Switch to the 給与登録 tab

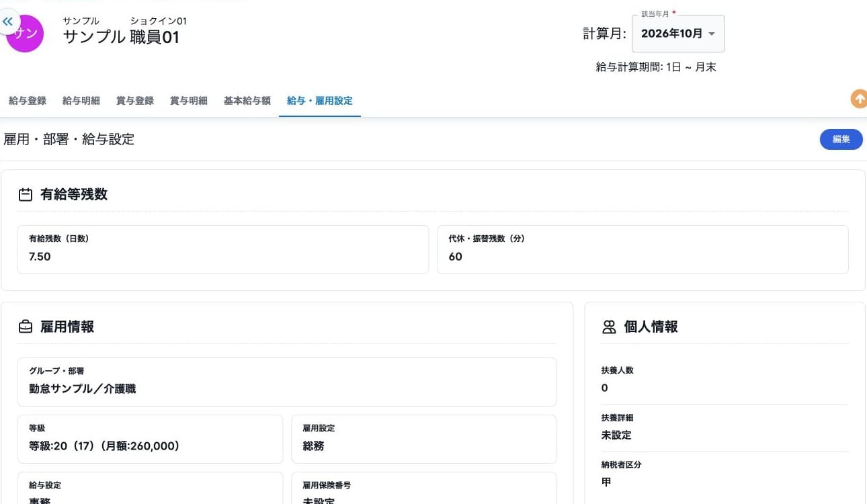click(x=28, y=101)
